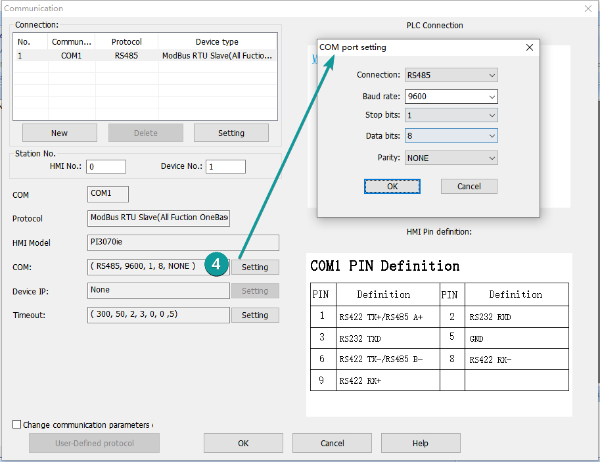Click the Protocol ModBus RTU Slave field

tap(158, 218)
